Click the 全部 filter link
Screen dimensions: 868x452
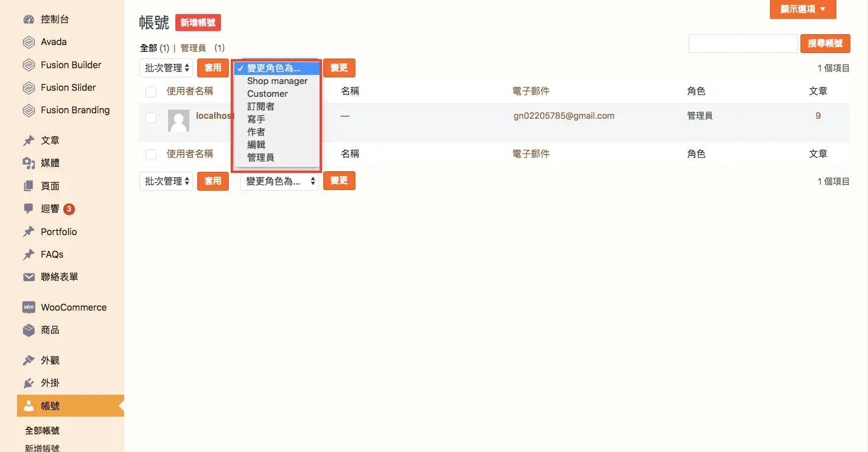[x=149, y=48]
